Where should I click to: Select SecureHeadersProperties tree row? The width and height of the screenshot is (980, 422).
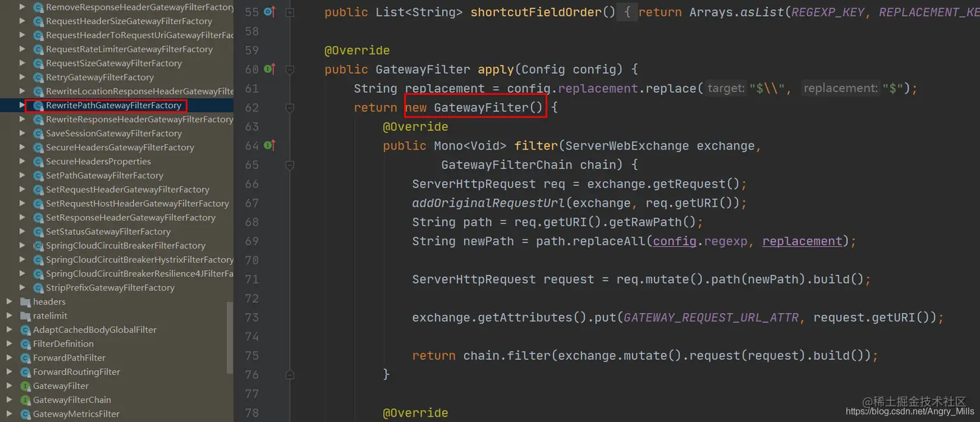(x=117, y=161)
